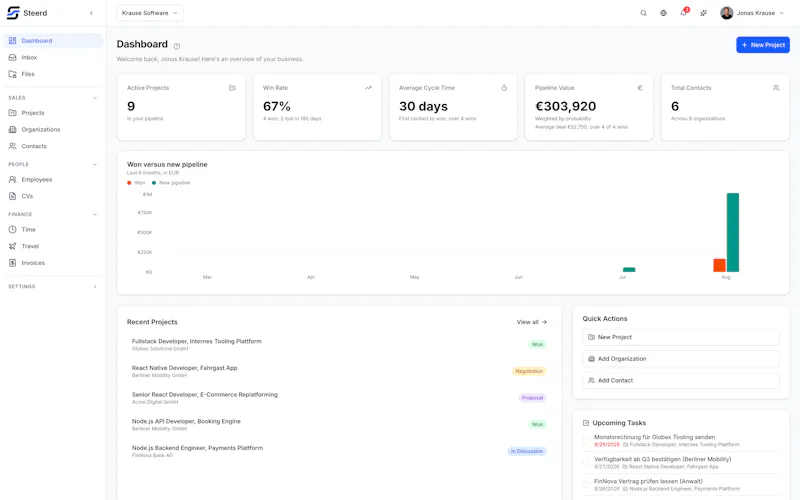Click New Project in Quick Actions

(x=681, y=337)
